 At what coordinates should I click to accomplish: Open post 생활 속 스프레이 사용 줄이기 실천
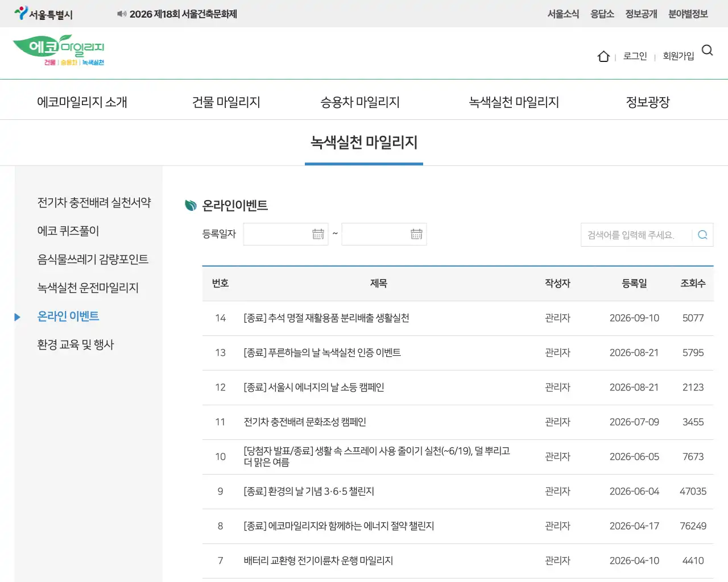click(377, 456)
